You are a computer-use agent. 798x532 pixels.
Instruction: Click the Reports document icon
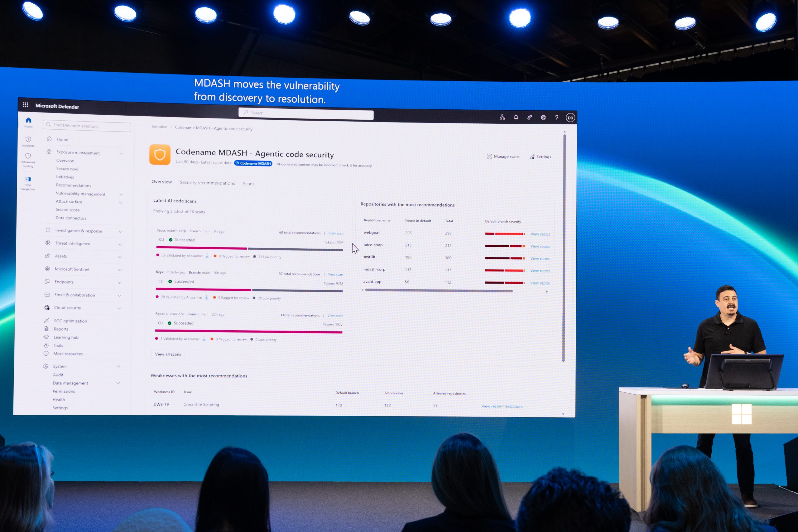point(46,328)
